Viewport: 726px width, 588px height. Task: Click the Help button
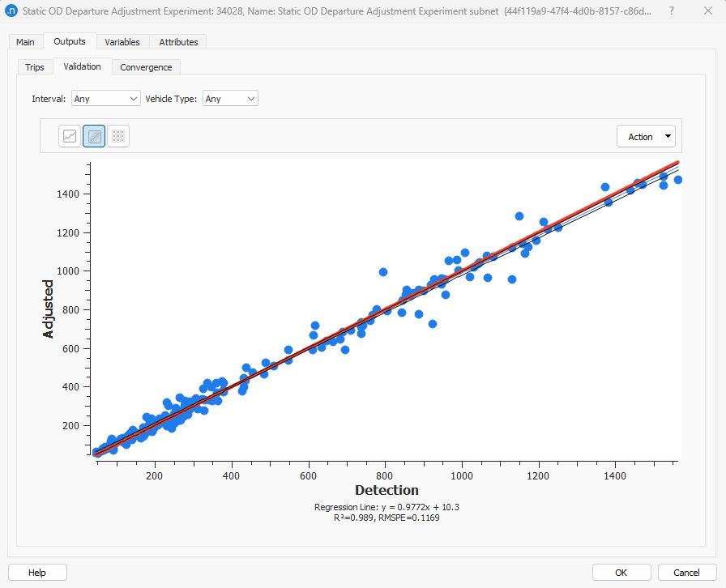[x=37, y=573]
